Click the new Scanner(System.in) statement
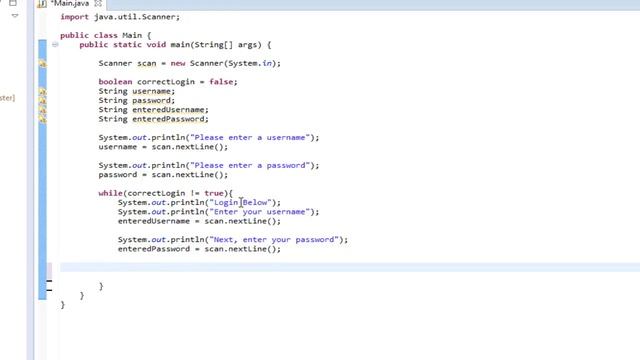The image size is (640, 360). pos(189,63)
